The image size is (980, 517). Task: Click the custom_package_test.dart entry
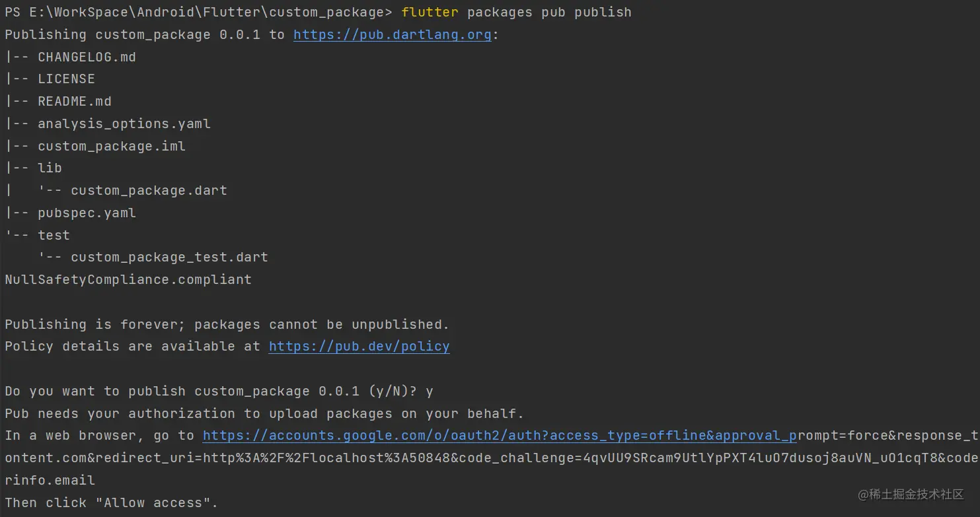pyautogui.click(x=169, y=257)
